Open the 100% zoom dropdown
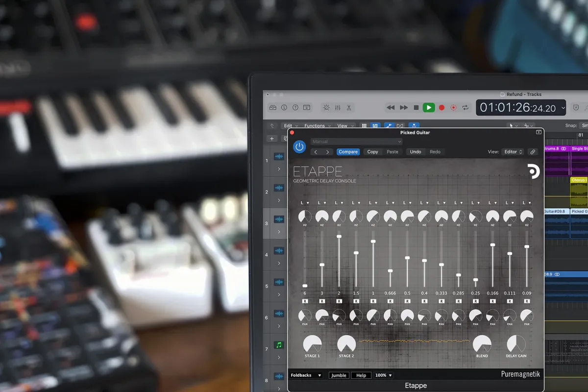The image size is (588, 392). coord(384,375)
